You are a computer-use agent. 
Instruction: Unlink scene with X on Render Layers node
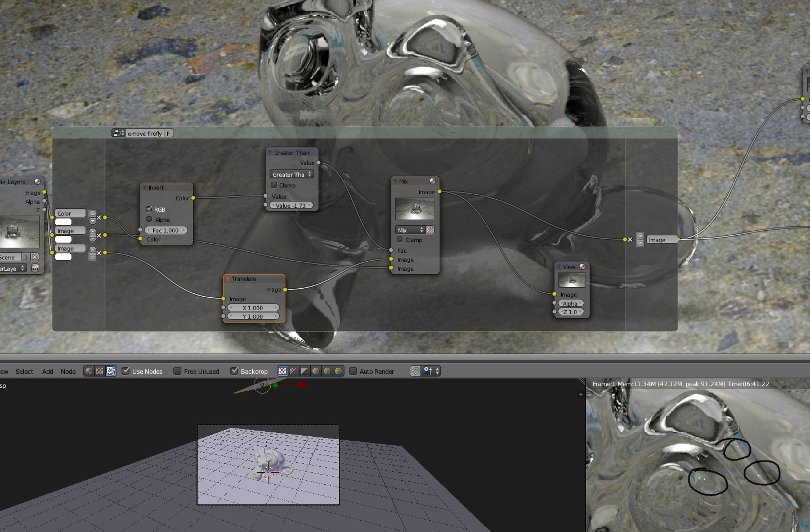pos(34,257)
